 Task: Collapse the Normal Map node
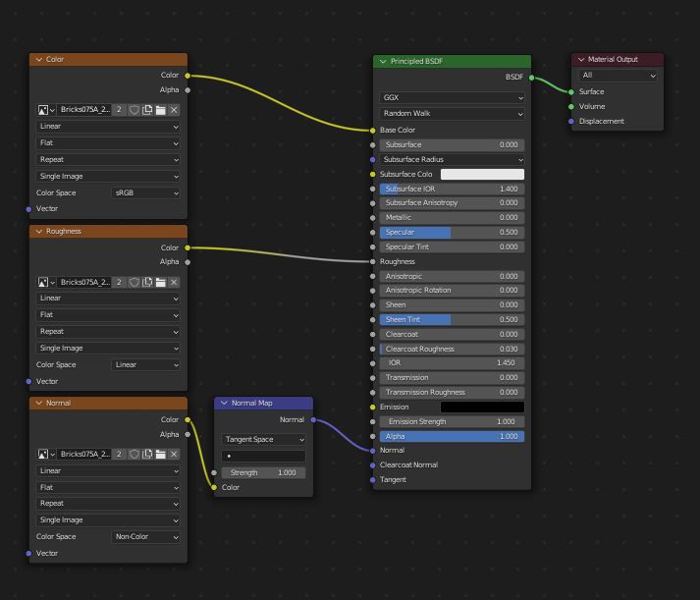(x=224, y=404)
